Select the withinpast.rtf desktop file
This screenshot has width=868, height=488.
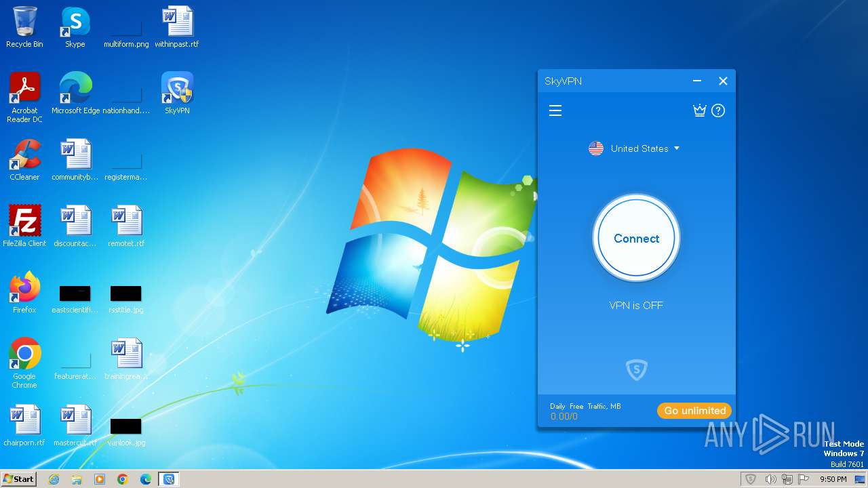[177, 27]
